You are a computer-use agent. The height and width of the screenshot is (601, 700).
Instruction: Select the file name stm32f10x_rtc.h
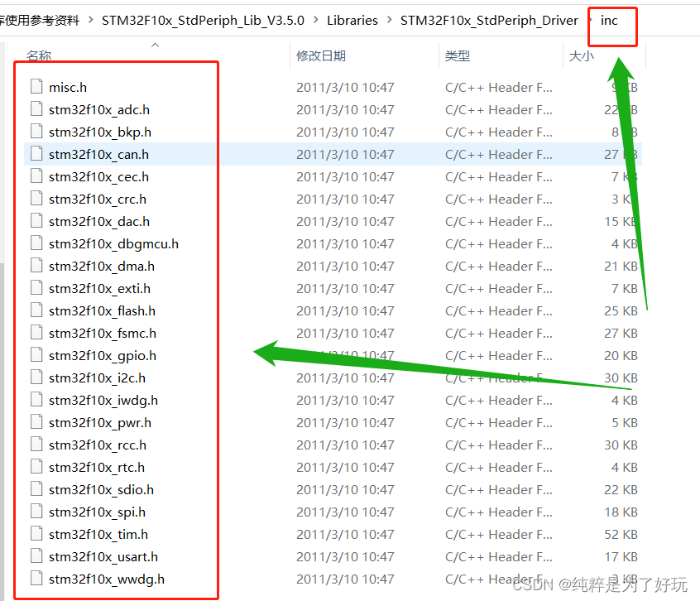(97, 467)
